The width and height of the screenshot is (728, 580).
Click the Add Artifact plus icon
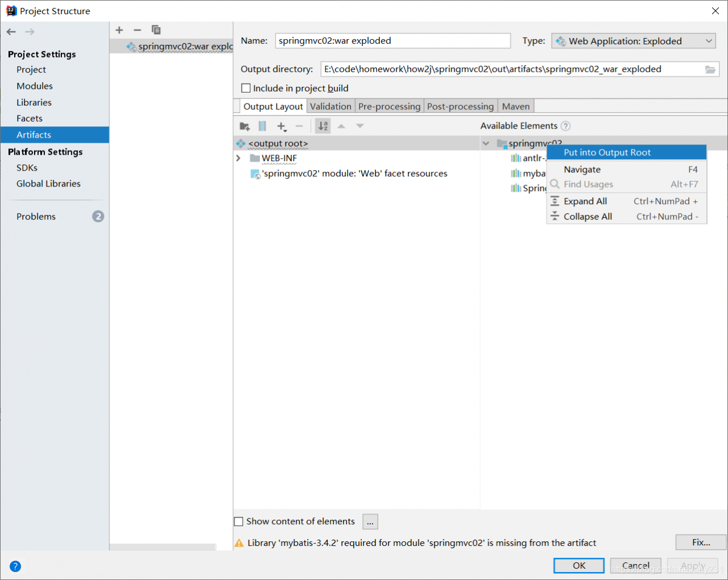119,30
